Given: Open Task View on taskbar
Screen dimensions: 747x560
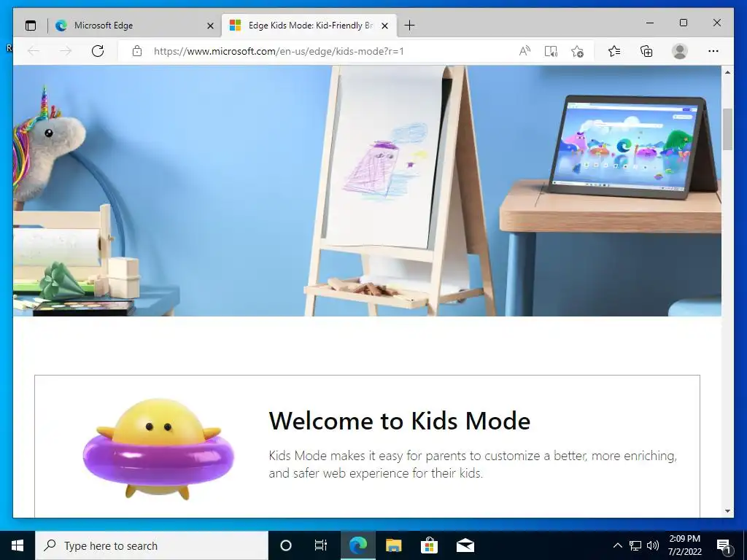Looking at the screenshot, I should [321, 545].
